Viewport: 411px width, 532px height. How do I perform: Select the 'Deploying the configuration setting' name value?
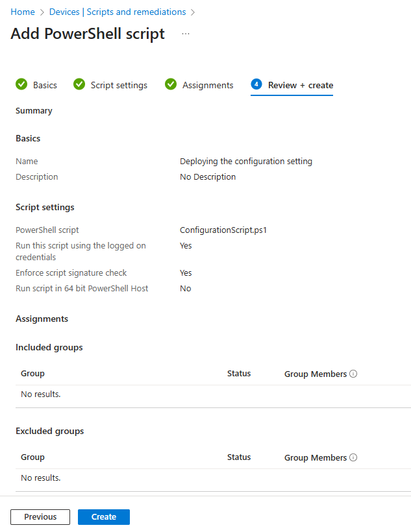(x=246, y=161)
